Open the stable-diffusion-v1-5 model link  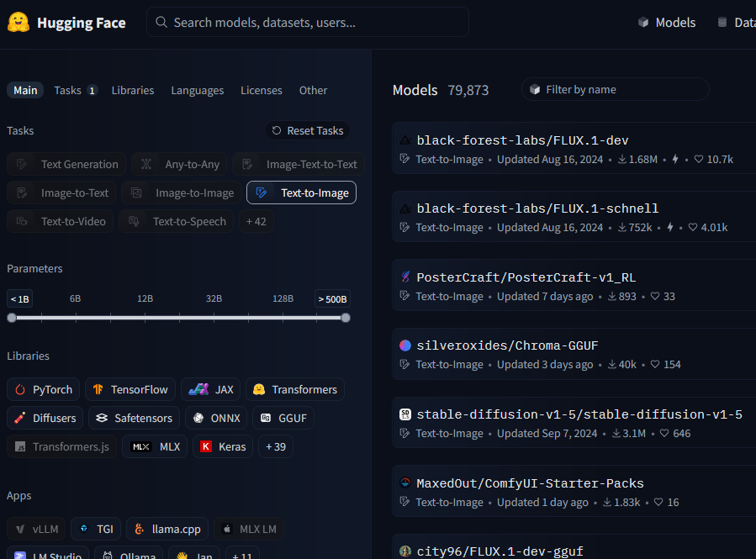click(579, 414)
